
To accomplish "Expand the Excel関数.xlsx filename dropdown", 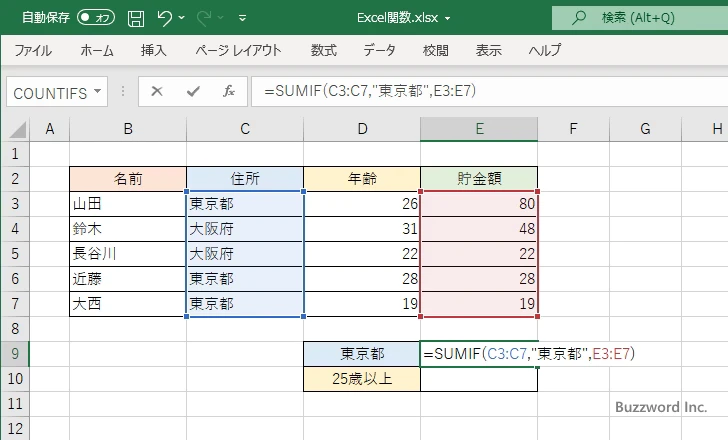I will click(448, 19).
